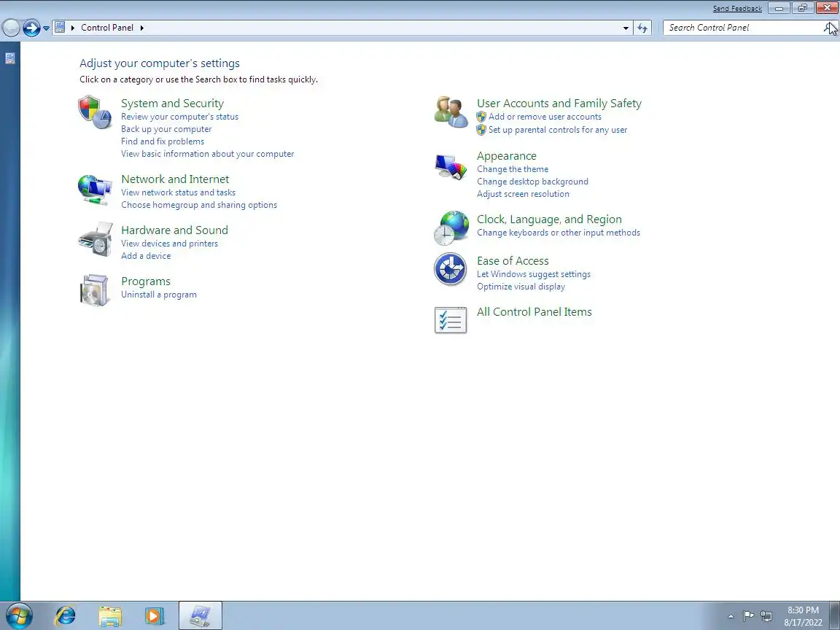The width and height of the screenshot is (840, 630).
Task: Click the shield icon beside Add or remove user accounts
Action: pyautogui.click(x=481, y=117)
